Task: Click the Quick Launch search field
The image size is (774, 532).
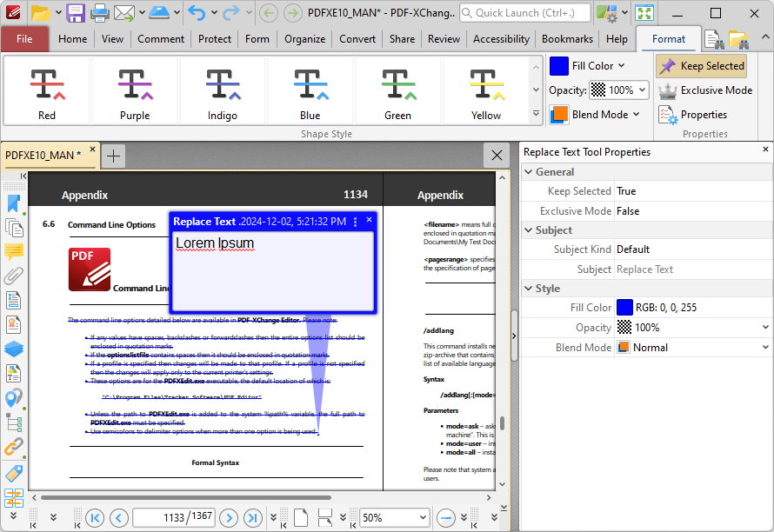Action: coord(524,13)
